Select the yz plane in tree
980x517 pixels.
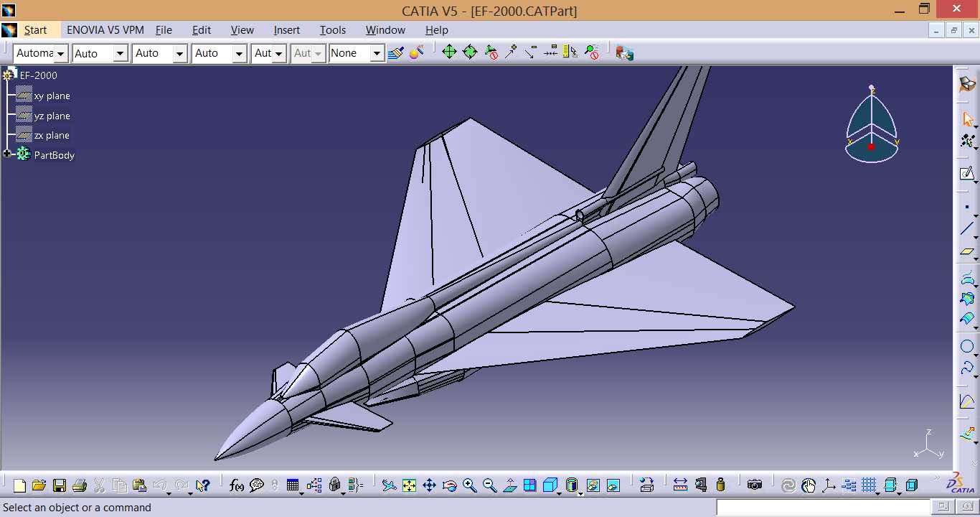pos(52,116)
